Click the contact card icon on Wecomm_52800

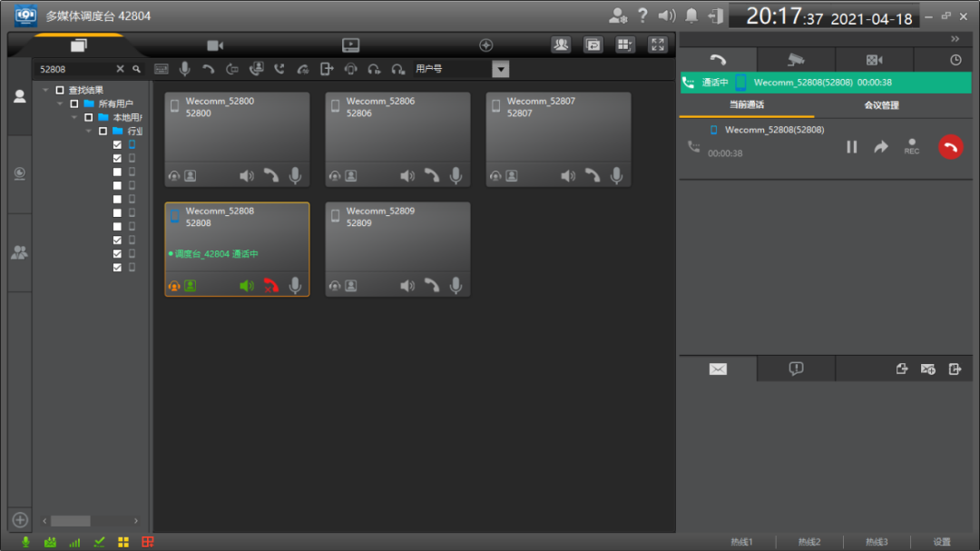tap(190, 176)
